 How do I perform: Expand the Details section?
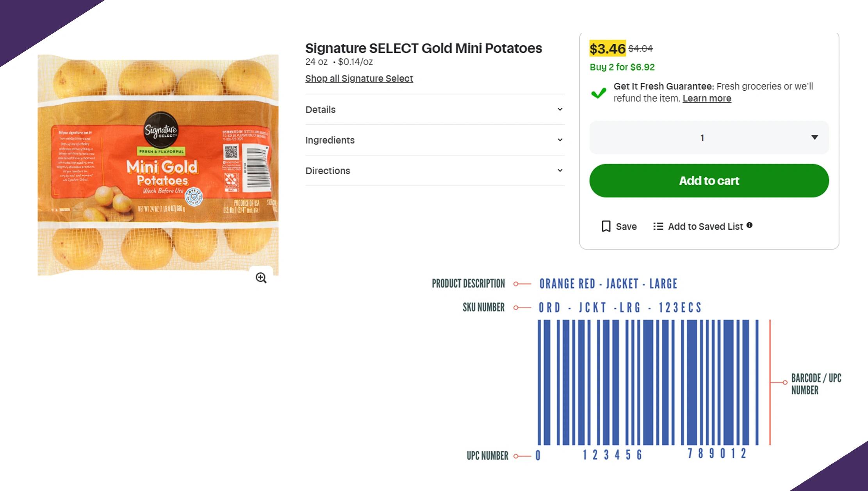point(435,110)
